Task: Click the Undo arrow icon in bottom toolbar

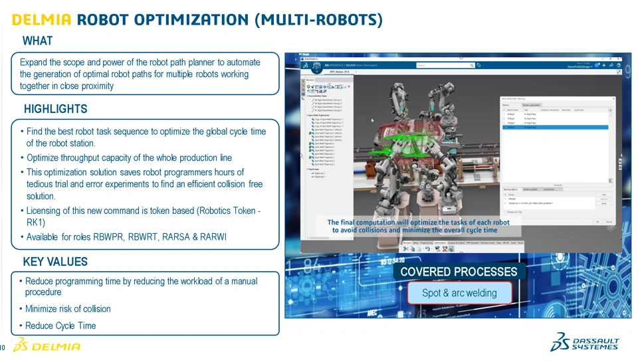Action: pyautogui.click(x=427, y=248)
